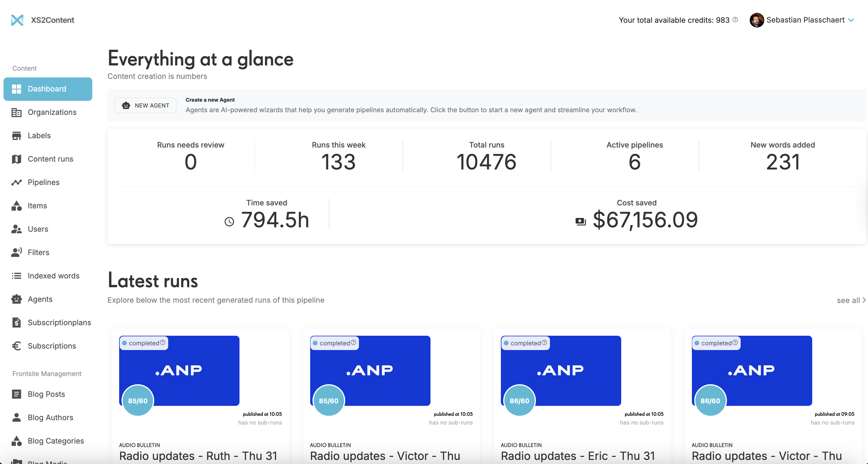This screenshot has width=868, height=464.
Task: Click the Agents robot icon
Action: 17,299
